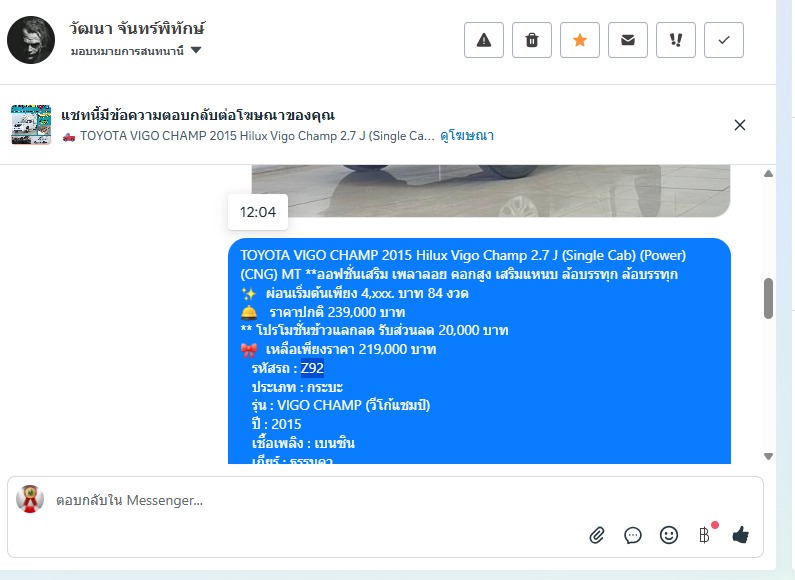Click the double exclamation priority icon
This screenshot has width=795, height=580.
[x=676, y=40]
